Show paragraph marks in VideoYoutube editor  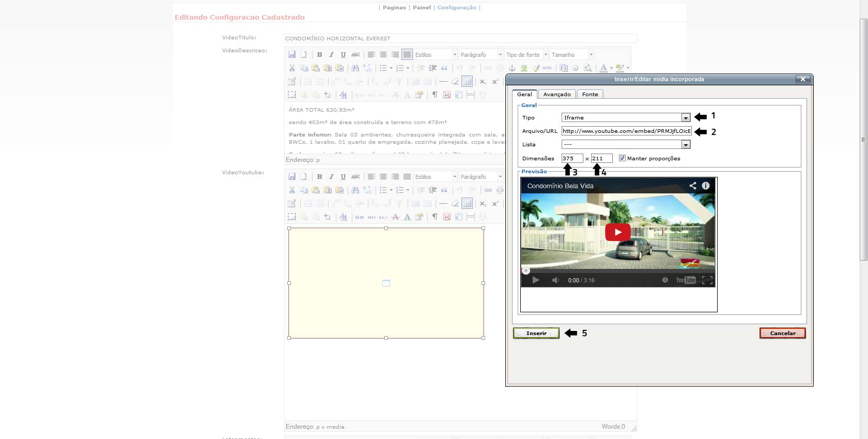(435, 217)
